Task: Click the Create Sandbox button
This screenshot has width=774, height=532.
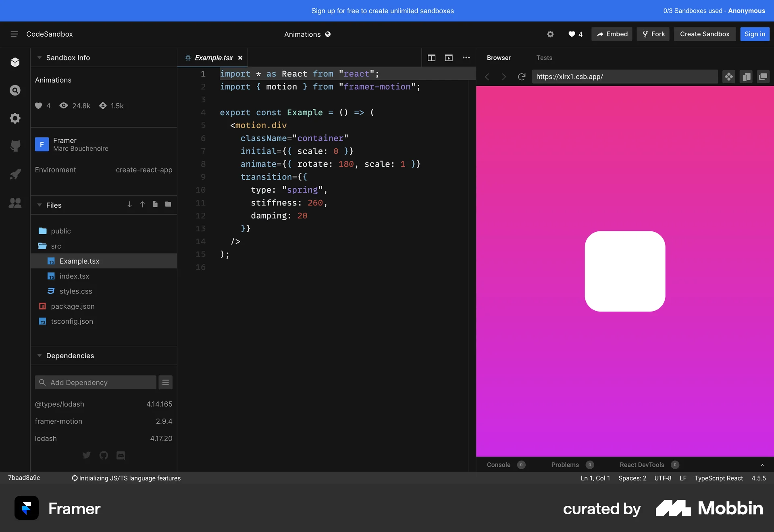Action: click(705, 34)
